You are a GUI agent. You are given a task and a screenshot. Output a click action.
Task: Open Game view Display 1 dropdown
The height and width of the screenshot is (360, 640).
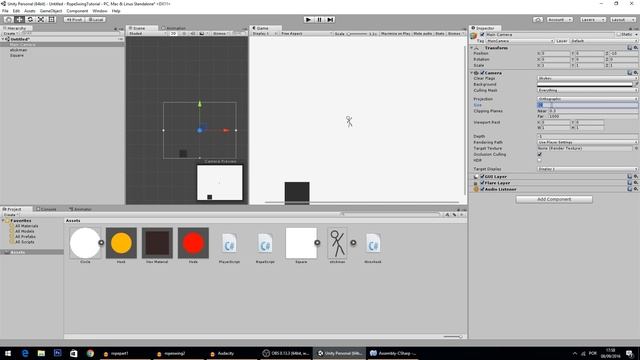click(x=264, y=33)
